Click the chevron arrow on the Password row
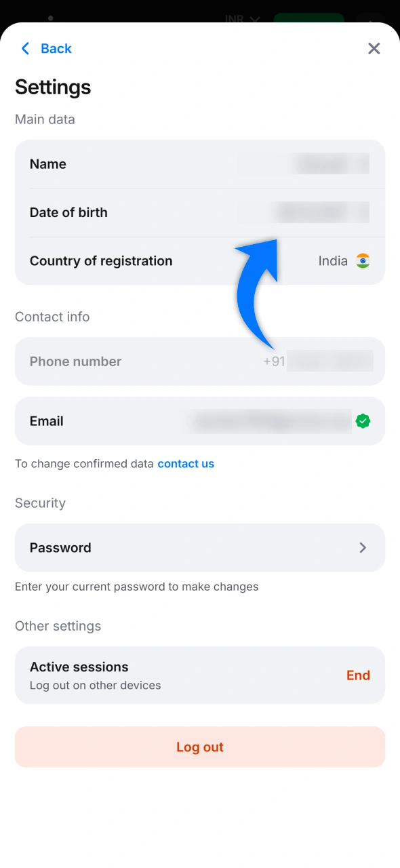This screenshot has width=400, height=868. click(x=363, y=547)
